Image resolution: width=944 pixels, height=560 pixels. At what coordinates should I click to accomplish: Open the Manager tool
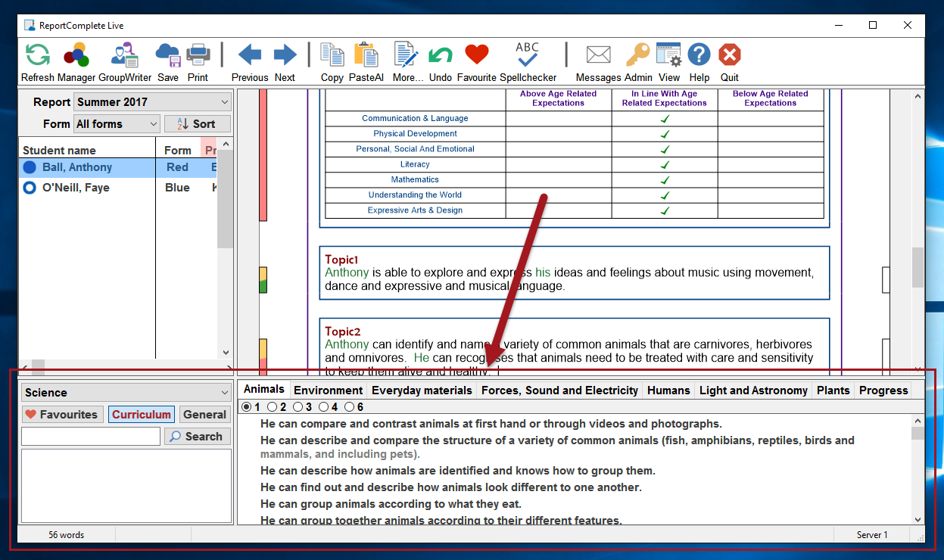click(76, 56)
